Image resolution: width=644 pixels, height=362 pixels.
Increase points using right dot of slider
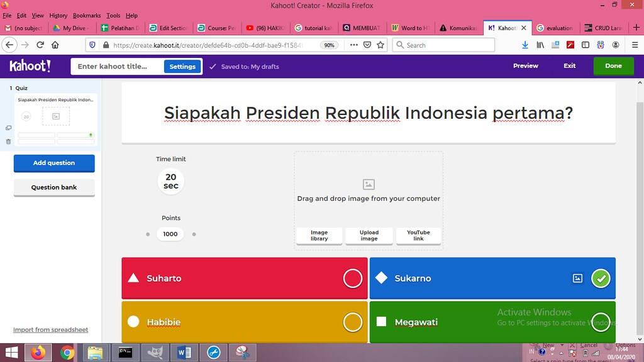(194, 234)
